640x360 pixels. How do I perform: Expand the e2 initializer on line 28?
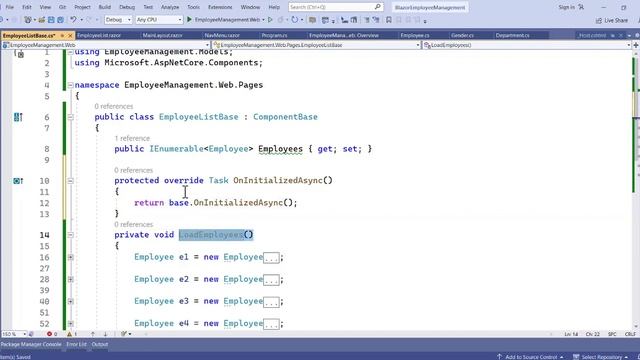pyautogui.click(x=70, y=280)
